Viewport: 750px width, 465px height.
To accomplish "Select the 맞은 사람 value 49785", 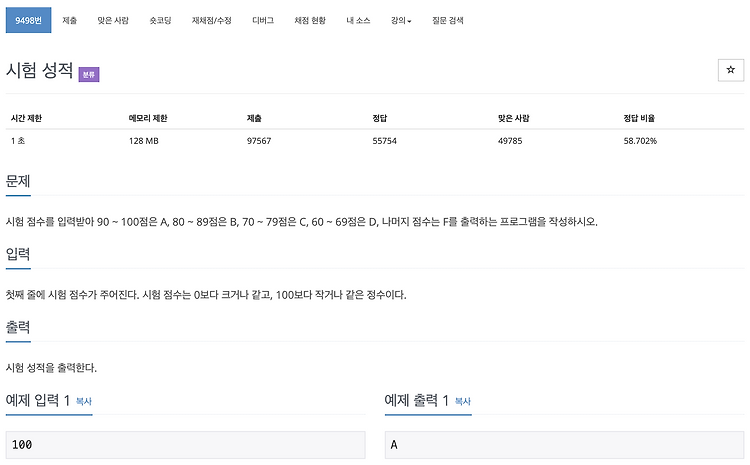I will point(510,141).
